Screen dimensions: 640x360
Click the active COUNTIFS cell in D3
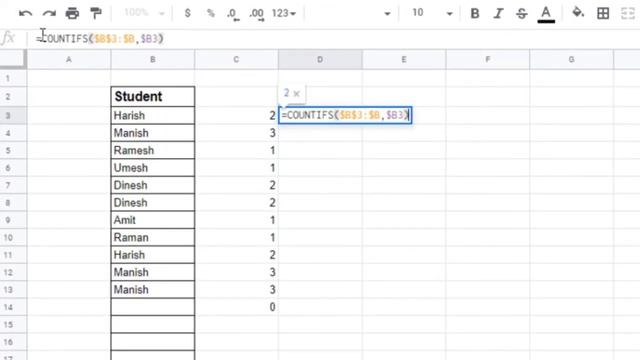345,115
